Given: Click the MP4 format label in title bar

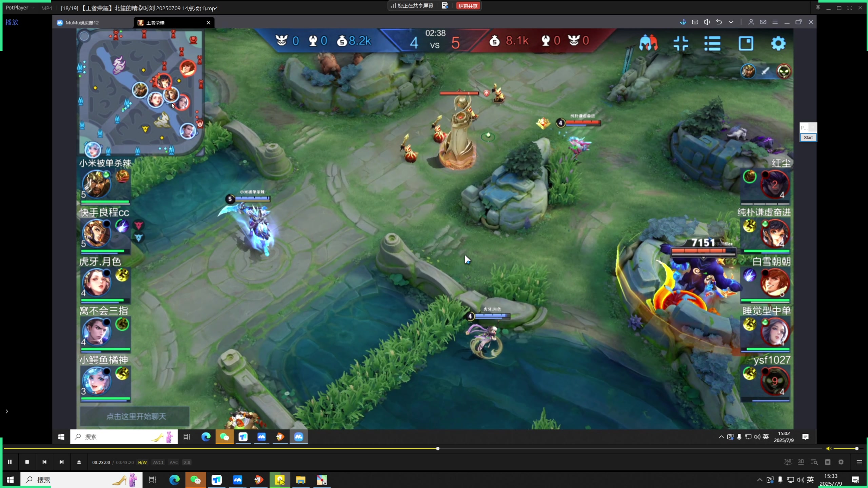Looking at the screenshot, I should point(47,8).
